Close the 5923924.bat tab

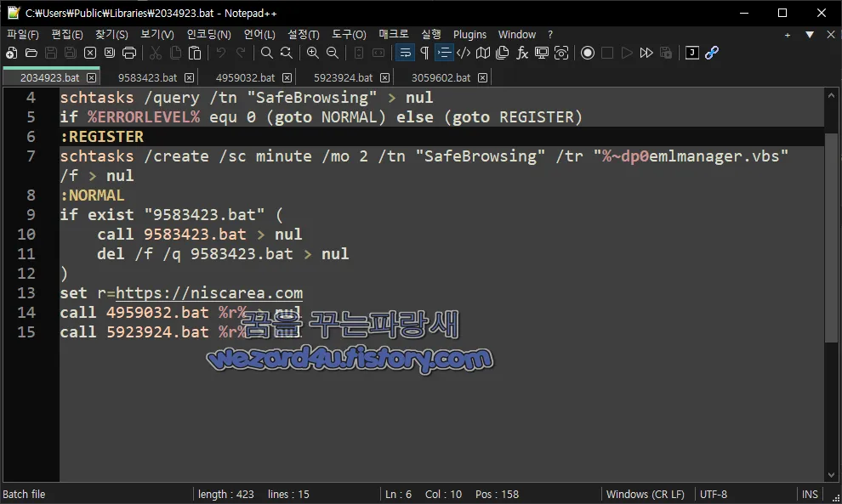pyautogui.click(x=385, y=78)
